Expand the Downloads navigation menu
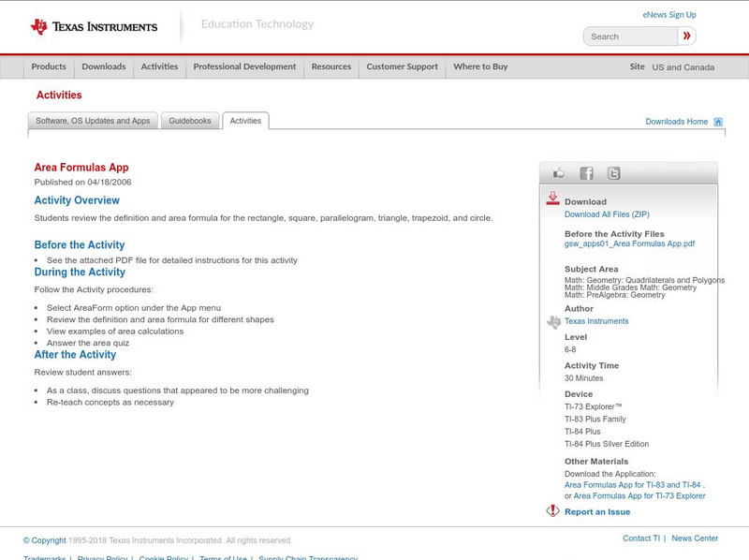The width and height of the screenshot is (749, 560). pos(103,66)
